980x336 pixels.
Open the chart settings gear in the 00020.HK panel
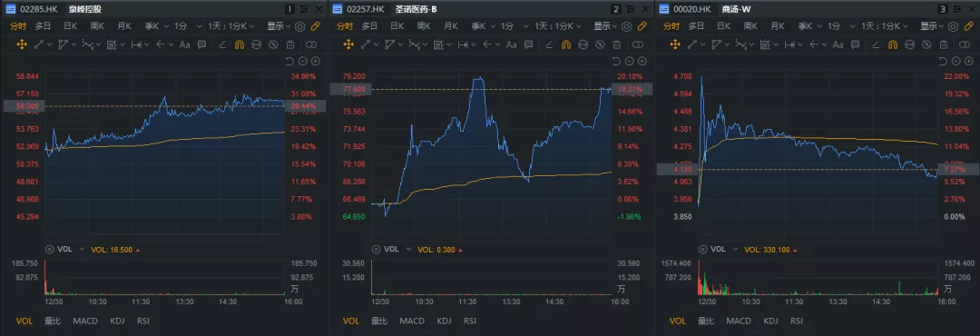pyautogui.click(x=953, y=26)
